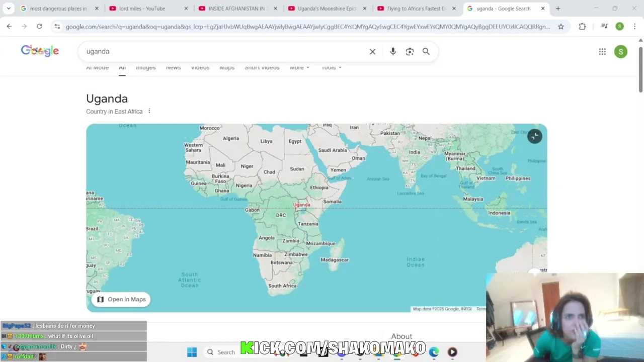Go to Google home via the logo
This screenshot has width=644, height=362.
[x=40, y=51]
